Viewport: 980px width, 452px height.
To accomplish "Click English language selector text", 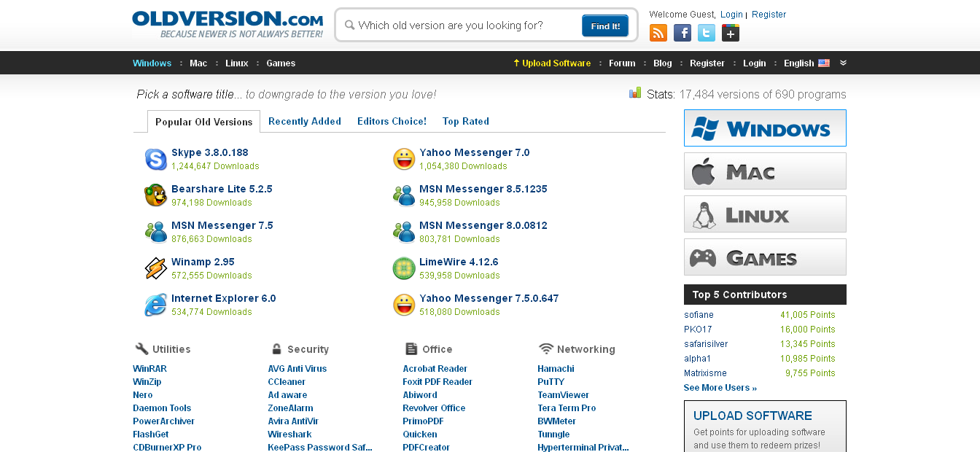I will 798,63.
